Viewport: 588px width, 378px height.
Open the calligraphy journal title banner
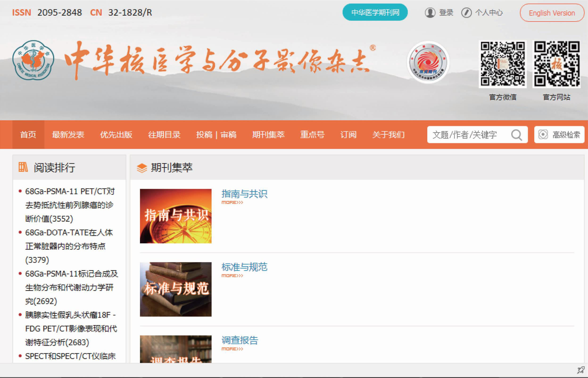tap(220, 61)
